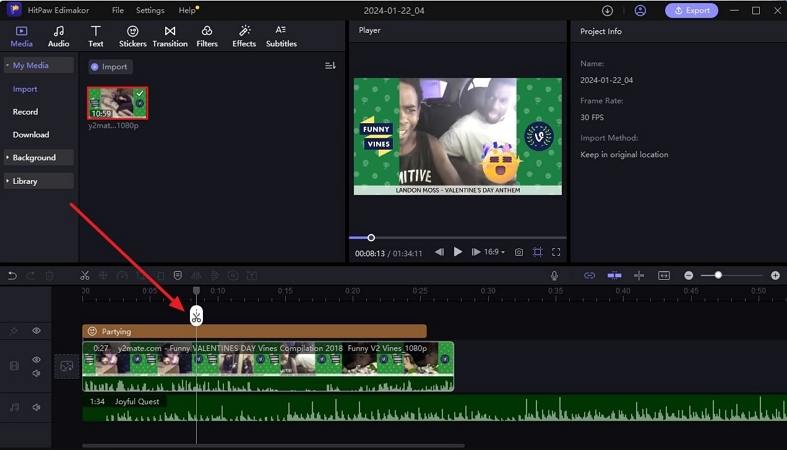Open the Text tab
Viewport: 787px width, 450px height.
click(95, 36)
